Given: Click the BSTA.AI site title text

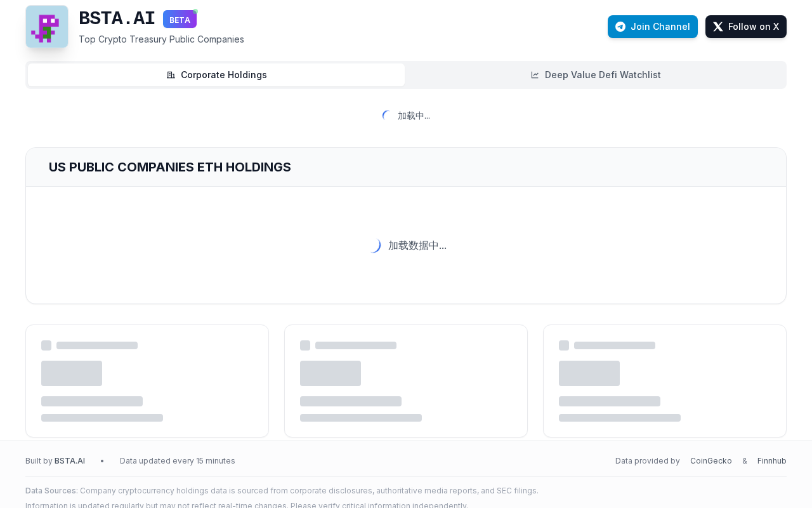Looking at the screenshot, I should point(117,19).
